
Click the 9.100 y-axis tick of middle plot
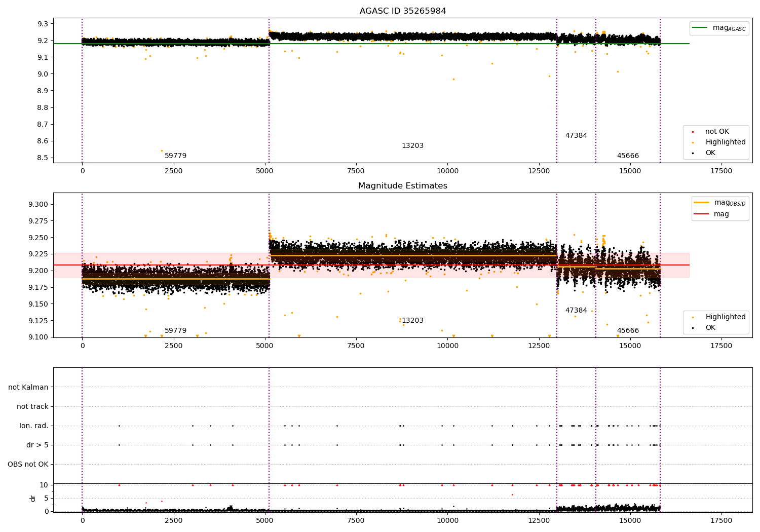40,337
